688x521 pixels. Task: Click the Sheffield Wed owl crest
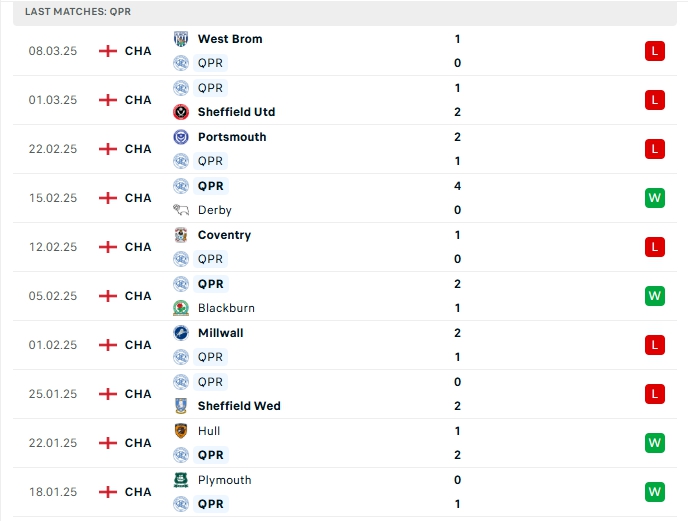(181, 406)
